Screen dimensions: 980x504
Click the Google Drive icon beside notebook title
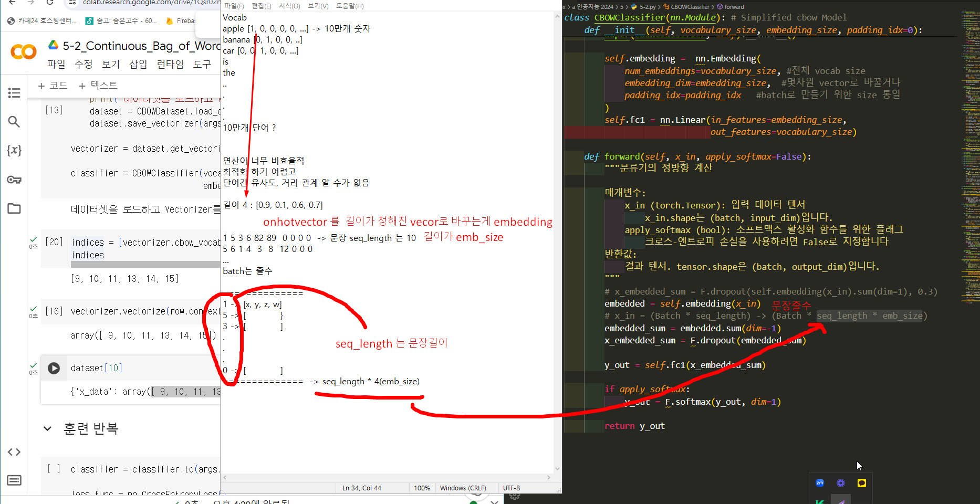point(53,45)
